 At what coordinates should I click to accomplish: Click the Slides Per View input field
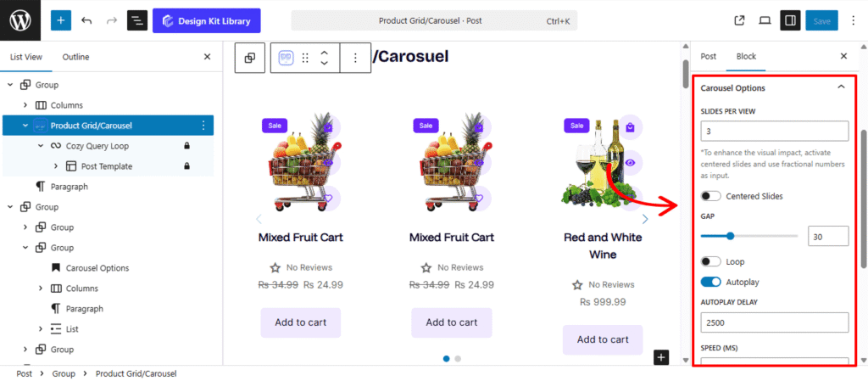[774, 132]
